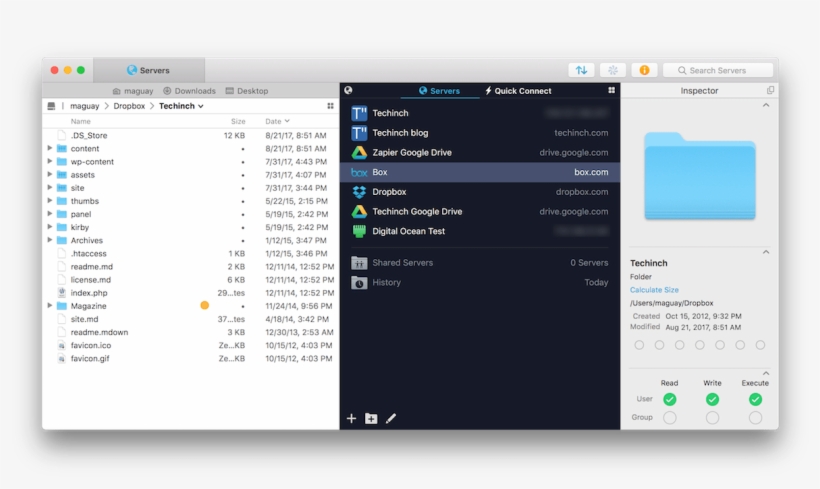This screenshot has height=489, width=820.
Task: Click the globe icon in the servers pane
Action: coord(348,90)
